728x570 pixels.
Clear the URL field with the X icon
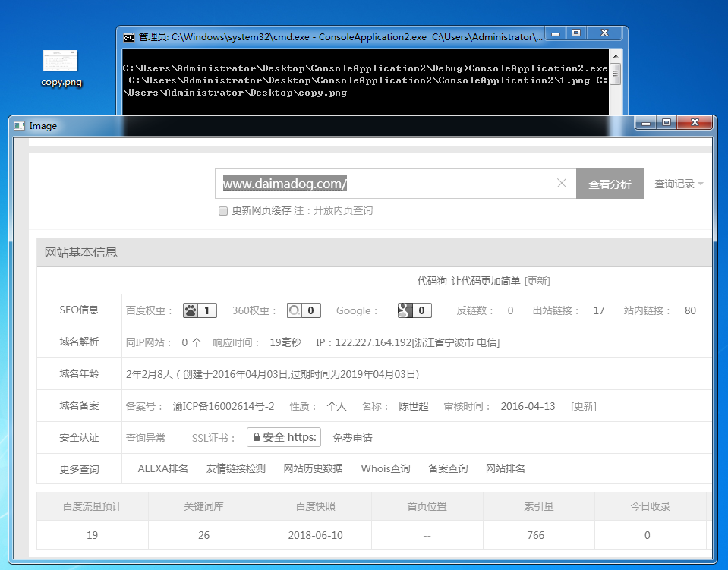click(561, 184)
